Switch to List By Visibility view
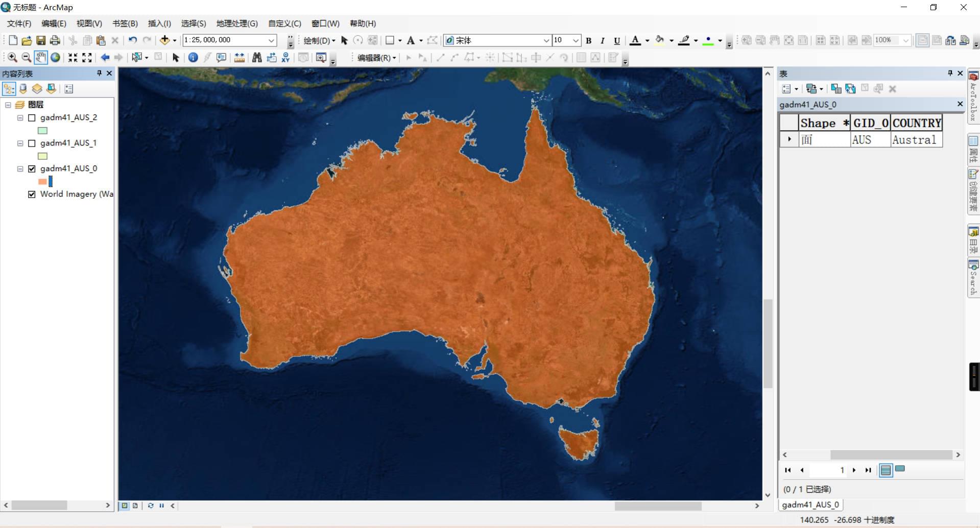This screenshot has width=980, height=528. [x=37, y=89]
